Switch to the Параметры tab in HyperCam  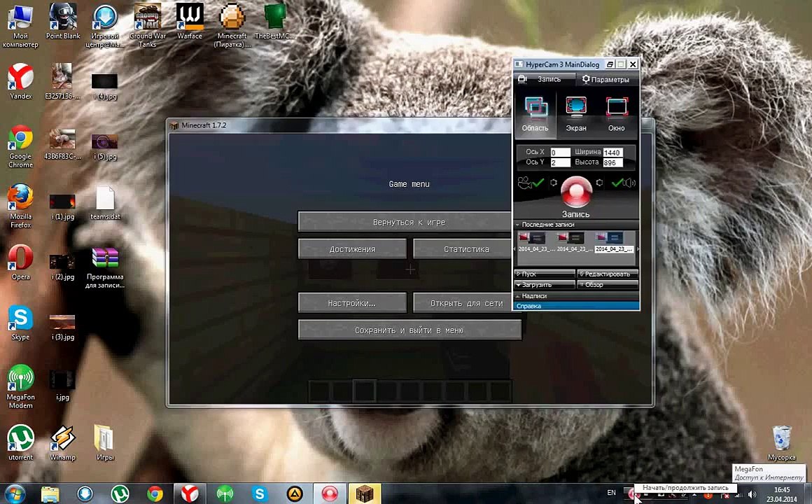(x=606, y=79)
